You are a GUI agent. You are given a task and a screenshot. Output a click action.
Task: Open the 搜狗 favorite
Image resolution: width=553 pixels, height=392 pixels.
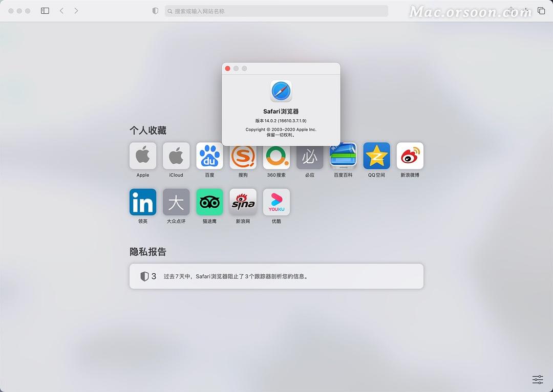pyautogui.click(x=243, y=157)
